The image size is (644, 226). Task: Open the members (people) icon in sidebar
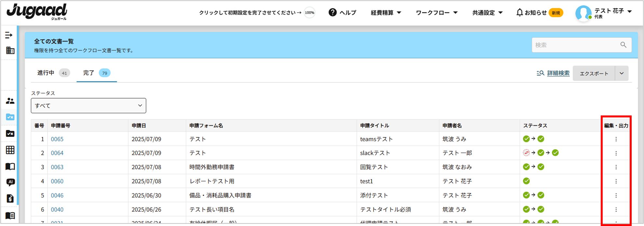tap(10, 101)
